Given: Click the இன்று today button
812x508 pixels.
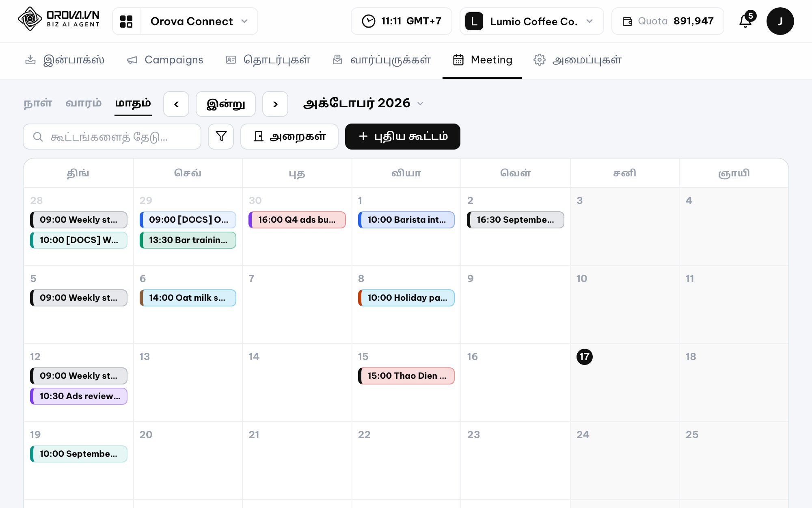Looking at the screenshot, I should tap(226, 104).
